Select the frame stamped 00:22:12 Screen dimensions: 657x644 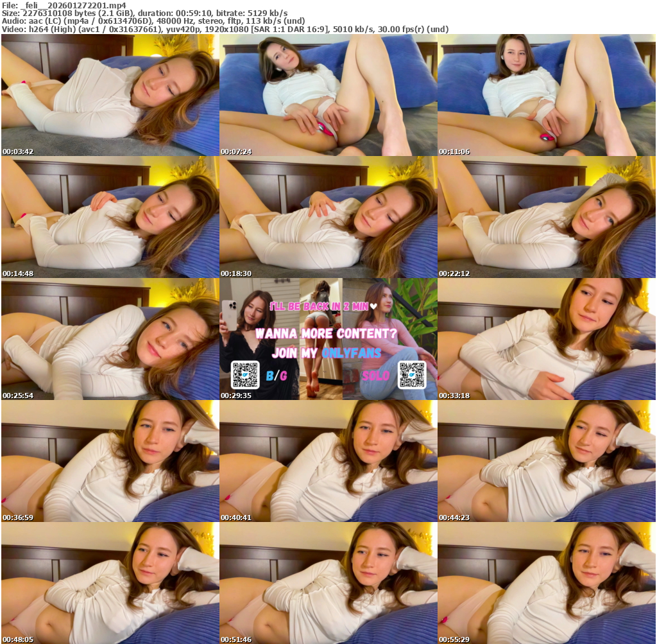[x=547, y=217]
